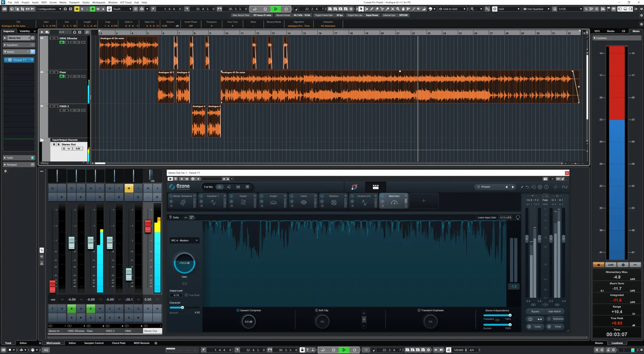Adjust Character slider handle

pyautogui.click(x=182, y=307)
